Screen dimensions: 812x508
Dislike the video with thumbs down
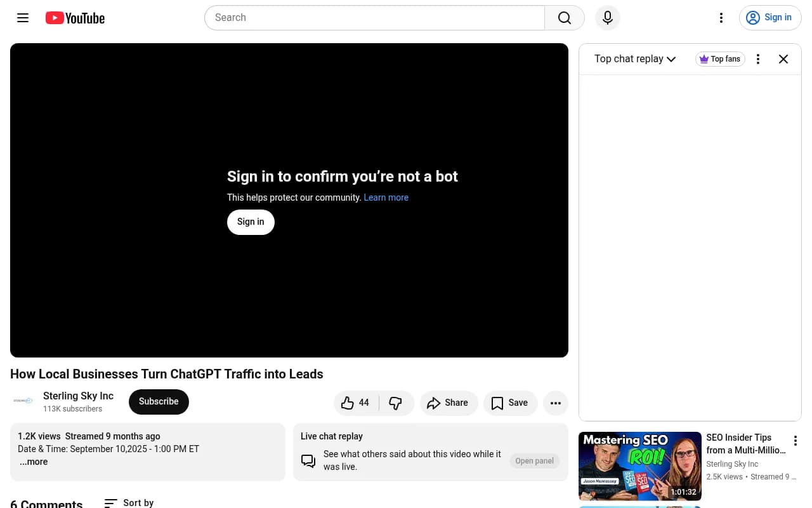tap(396, 403)
